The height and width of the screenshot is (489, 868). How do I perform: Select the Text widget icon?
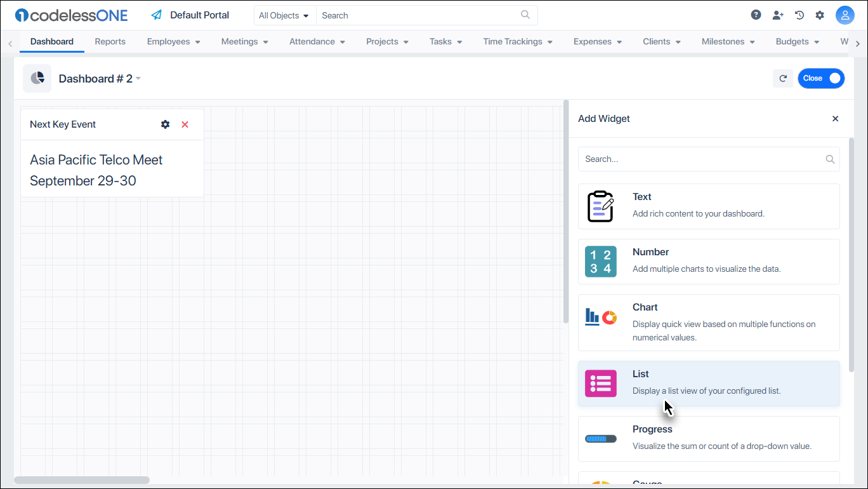point(600,206)
